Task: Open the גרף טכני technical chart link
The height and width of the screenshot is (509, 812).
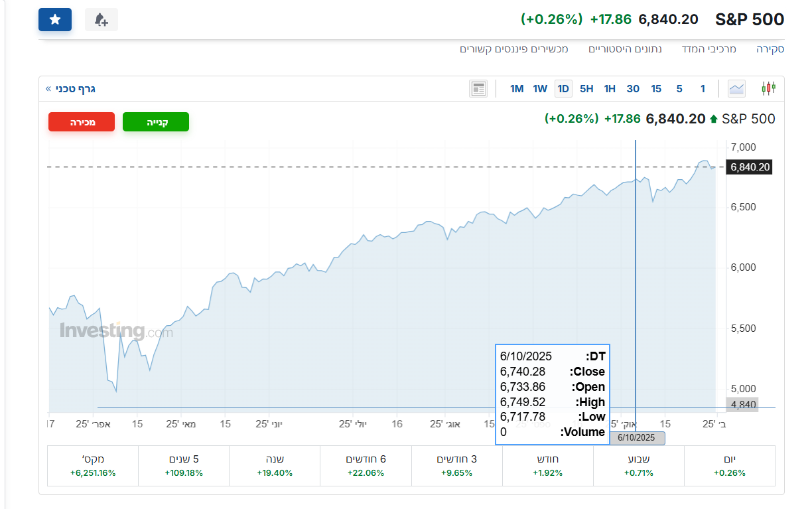Action: tap(71, 89)
